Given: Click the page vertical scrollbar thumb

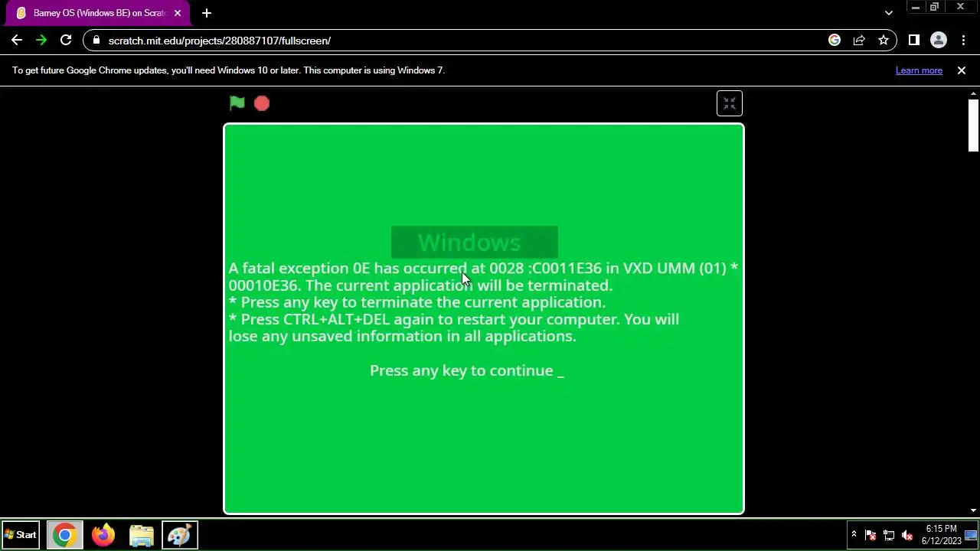Looking at the screenshot, I should 973,126.
